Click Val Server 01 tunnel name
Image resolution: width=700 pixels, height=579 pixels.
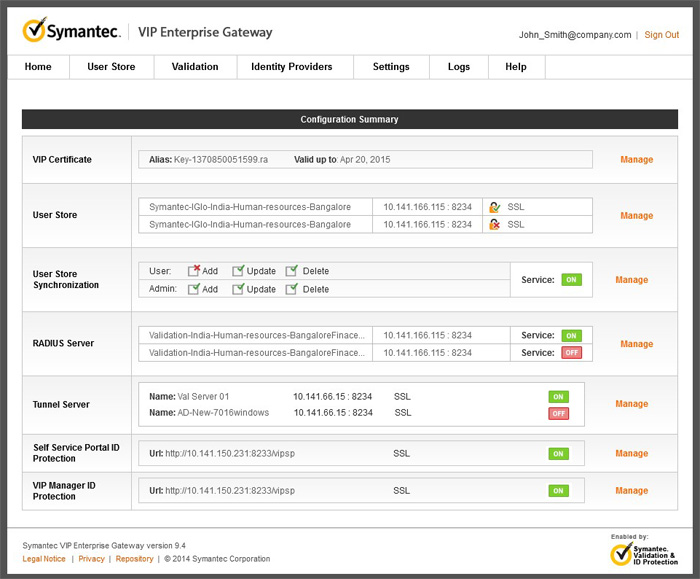(x=203, y=397)
